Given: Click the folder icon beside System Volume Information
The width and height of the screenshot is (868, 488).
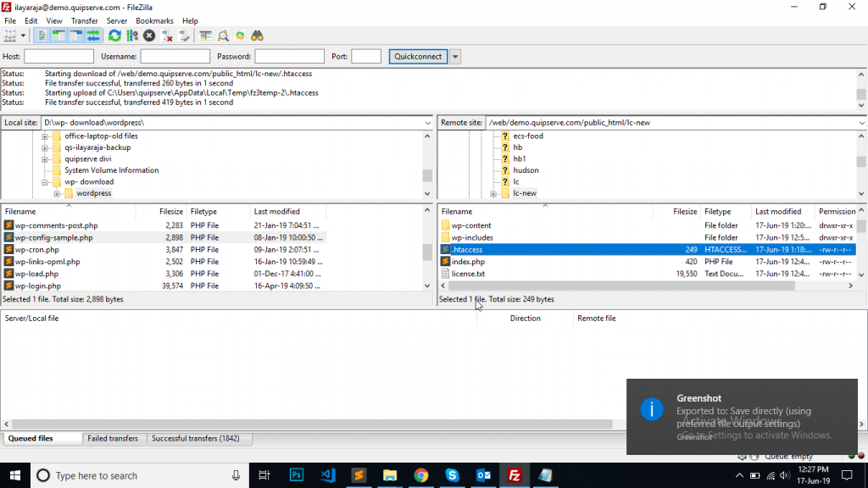Looking at the screenshot, I should [57, 170].
